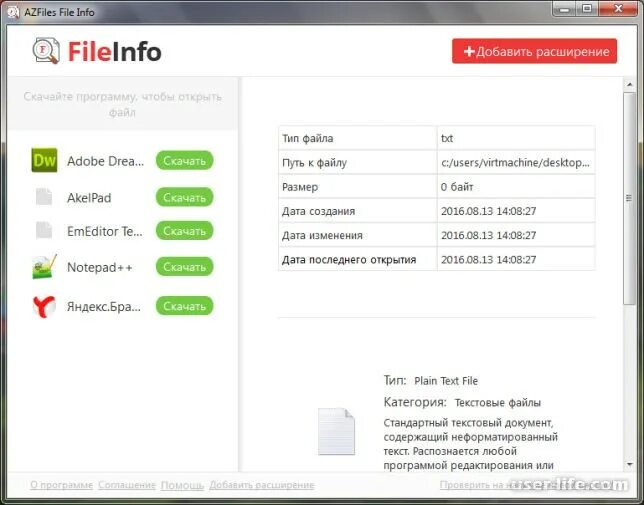Click the plain text document icon

click(336, 431)
